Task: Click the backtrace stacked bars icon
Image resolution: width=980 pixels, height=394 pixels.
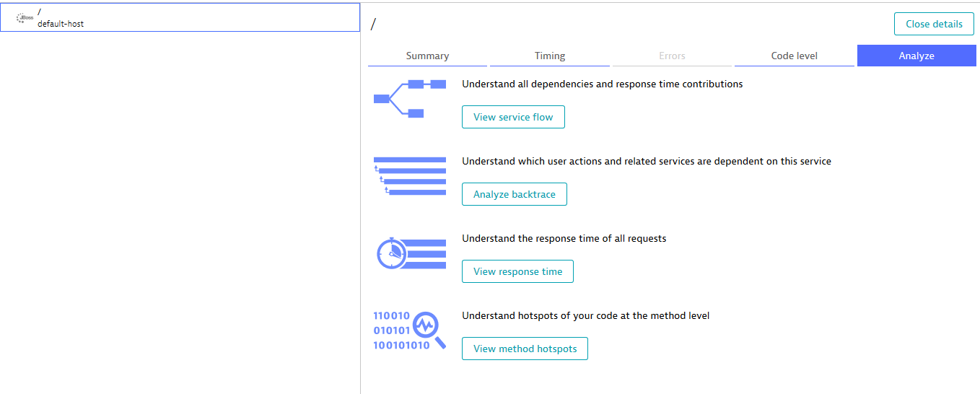Action: click(409, 176)
